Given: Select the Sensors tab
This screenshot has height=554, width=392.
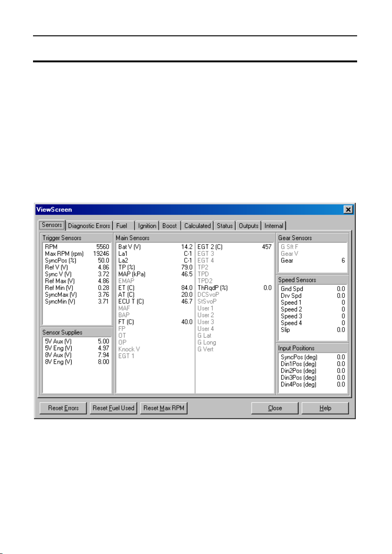Looking at the screenshot, I should pyautogui.click(x=52, y=225).
